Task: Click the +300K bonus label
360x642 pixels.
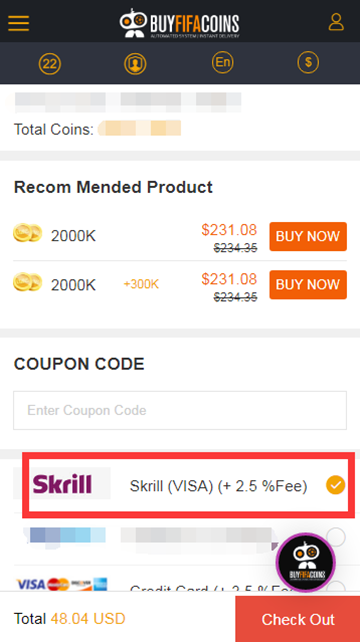Action: 141,284
